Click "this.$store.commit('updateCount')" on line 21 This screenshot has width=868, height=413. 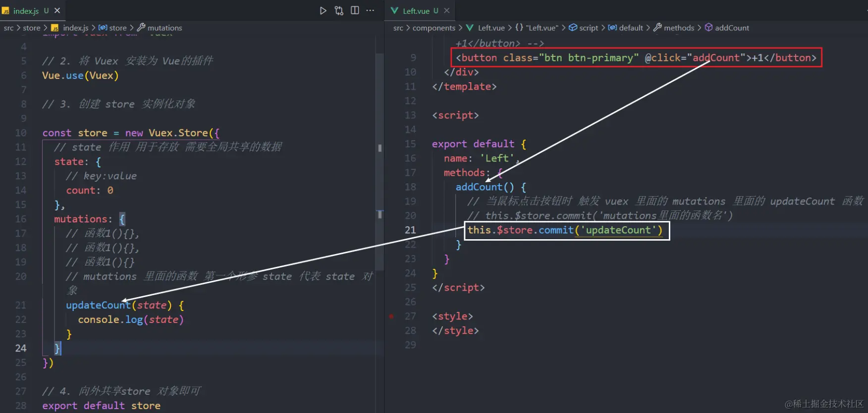pyautogui.click(x=565, y=230)
